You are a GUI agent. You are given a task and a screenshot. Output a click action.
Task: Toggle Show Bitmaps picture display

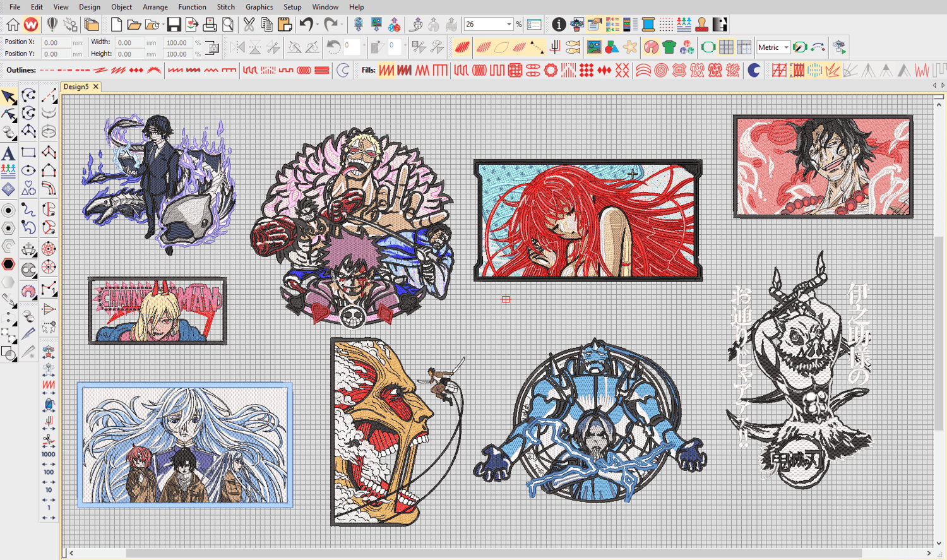pos(594,47)
